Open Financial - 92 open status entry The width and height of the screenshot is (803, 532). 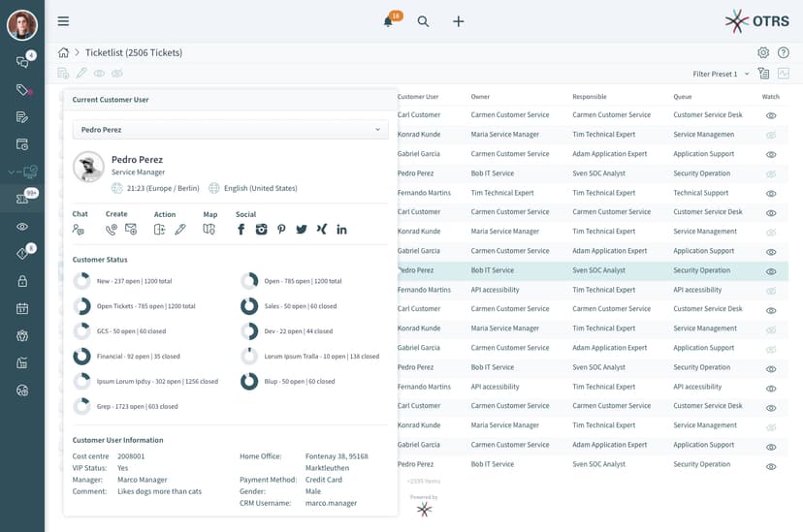tap(139, 356)
